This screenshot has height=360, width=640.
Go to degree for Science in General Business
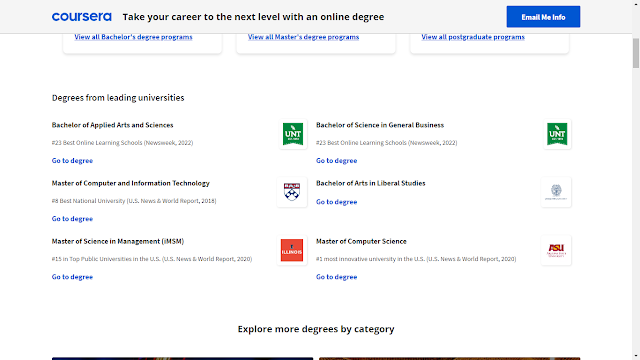click(336, 160)
